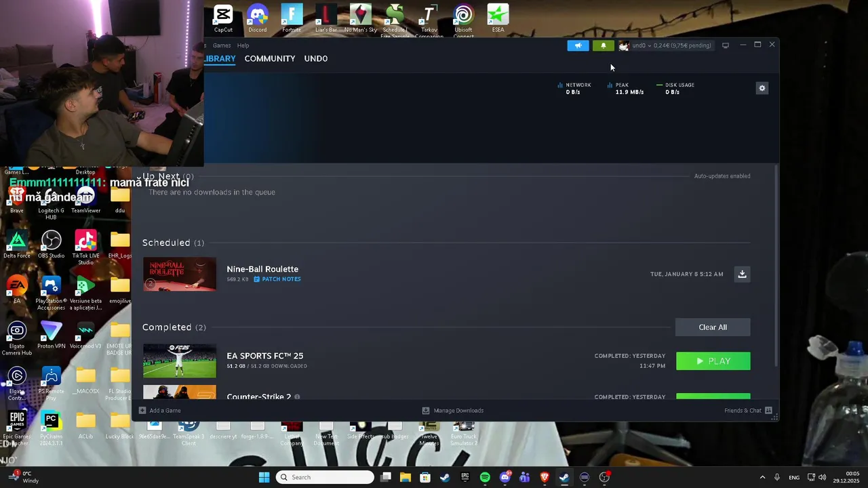Screen dimensions: 868x488
Task: Click the Steam user avatar
Action: pos(624,45)
